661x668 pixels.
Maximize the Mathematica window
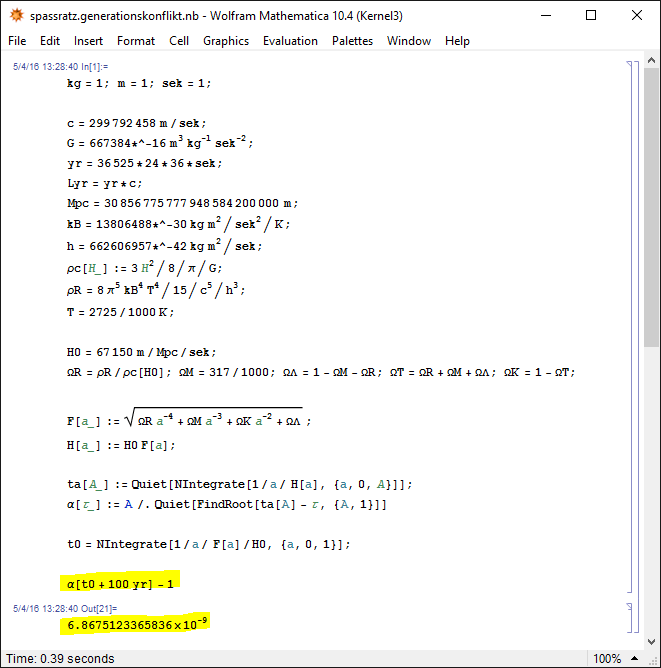click(591, 15)
